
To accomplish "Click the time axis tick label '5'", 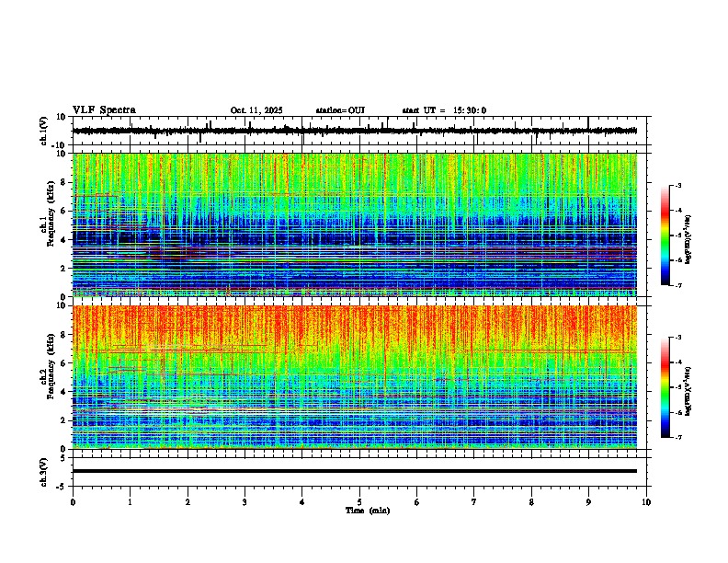I will point(359,502).
